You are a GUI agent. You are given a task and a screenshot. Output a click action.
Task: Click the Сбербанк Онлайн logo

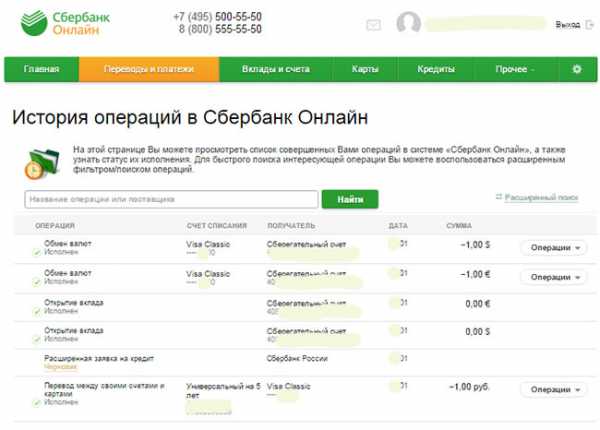click(65, 23)
